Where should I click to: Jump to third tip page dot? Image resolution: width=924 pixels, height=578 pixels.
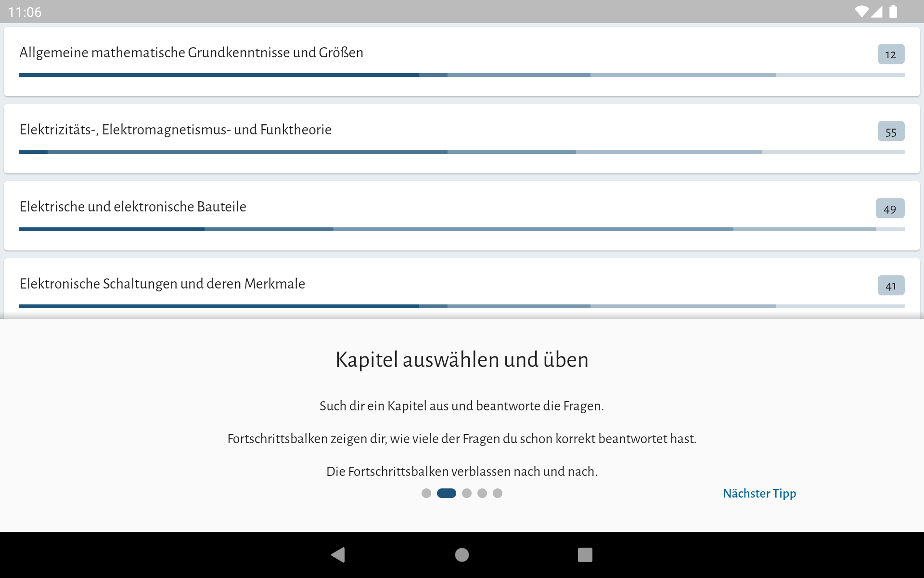point(466,493)
